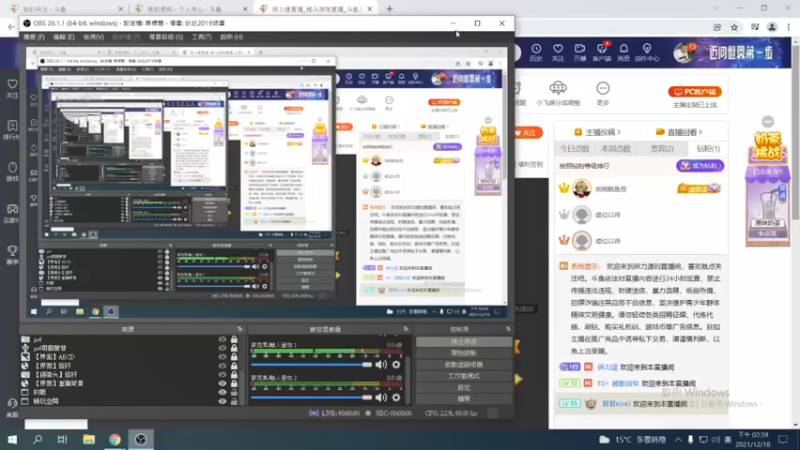
Task: Open the OBS 說明(H) menu
Action: [x=231, y=37]
